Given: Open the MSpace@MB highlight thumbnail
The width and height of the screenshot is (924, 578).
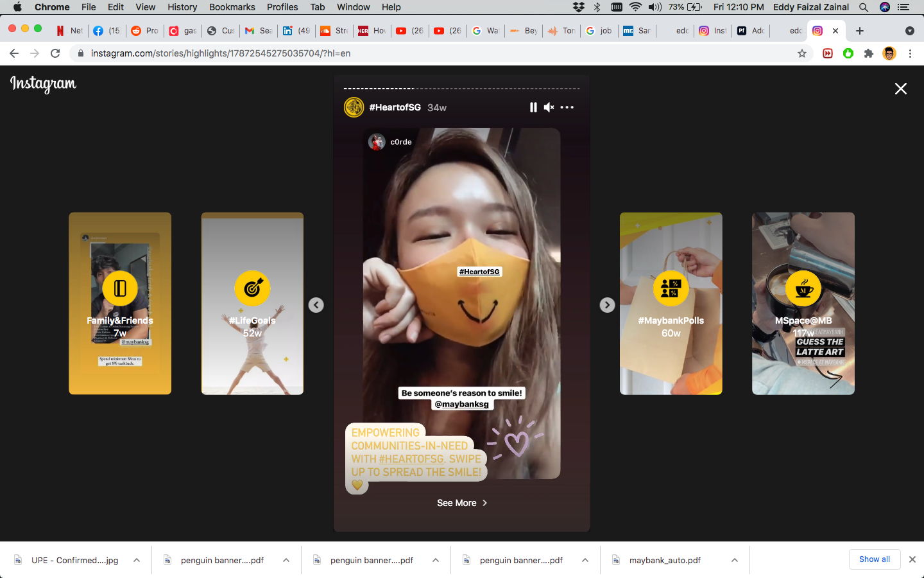Looking at the screenshot, I should [803, 303].
